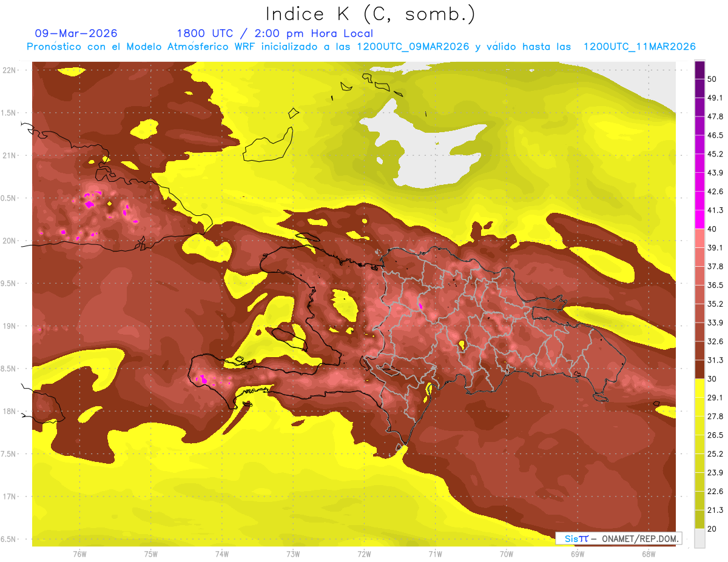This screenshot has height=562, width=728.
Task: Pick the "49.1" colorbar value
Action: pyautogui.click(x=715, y=98)
